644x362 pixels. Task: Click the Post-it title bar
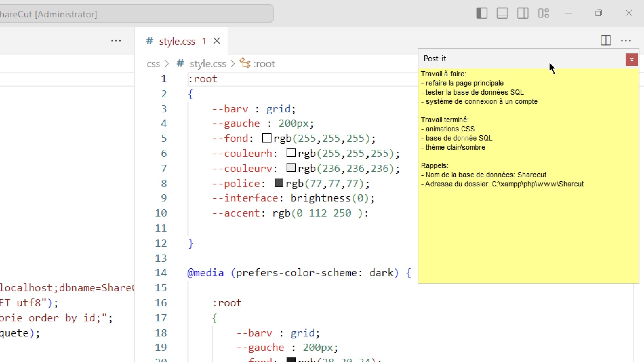(521, 59)
